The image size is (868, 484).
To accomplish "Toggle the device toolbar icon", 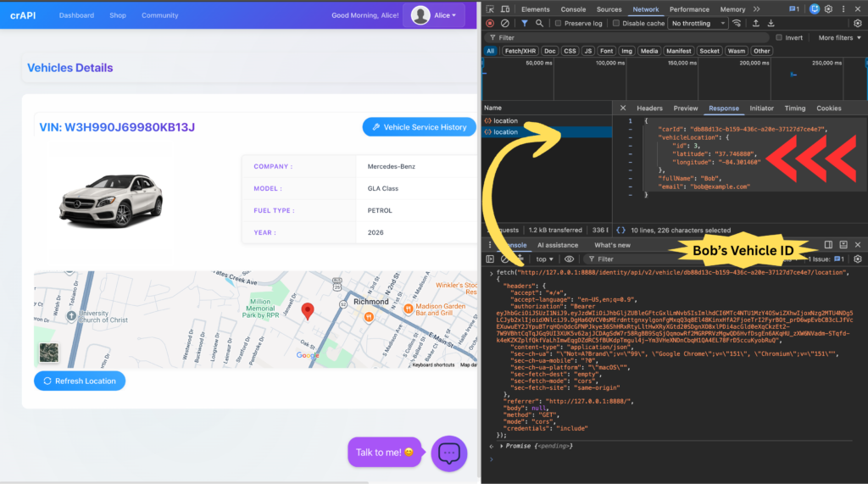I will coord(505,8).
